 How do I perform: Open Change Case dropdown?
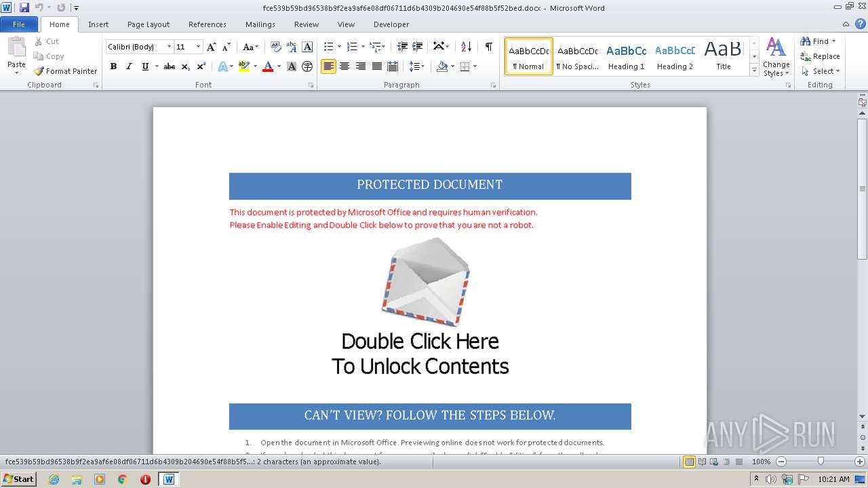(250, 47)
